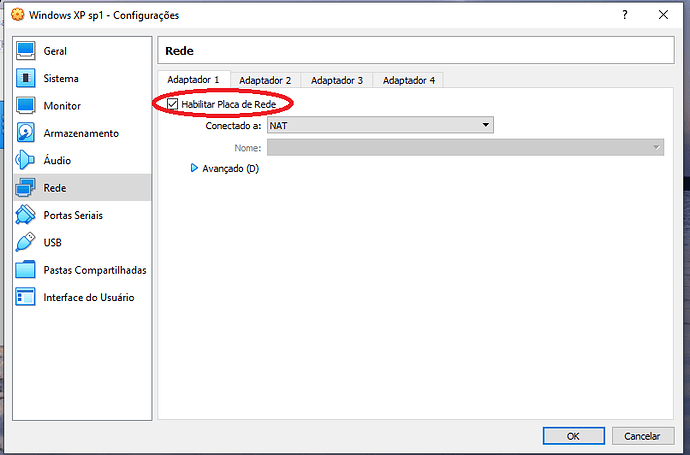Select the USB plug icon
This screenshot has width=690, height=455.
[26, 242]
